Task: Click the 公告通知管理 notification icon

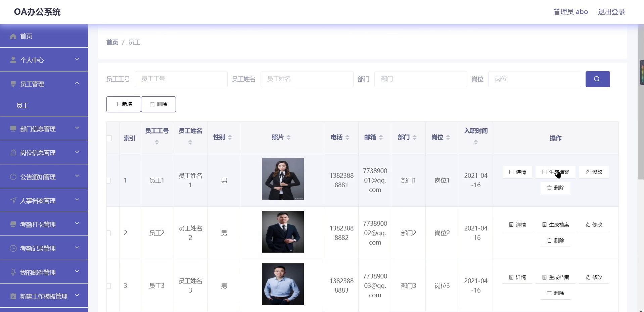Action: coord(13,177)
